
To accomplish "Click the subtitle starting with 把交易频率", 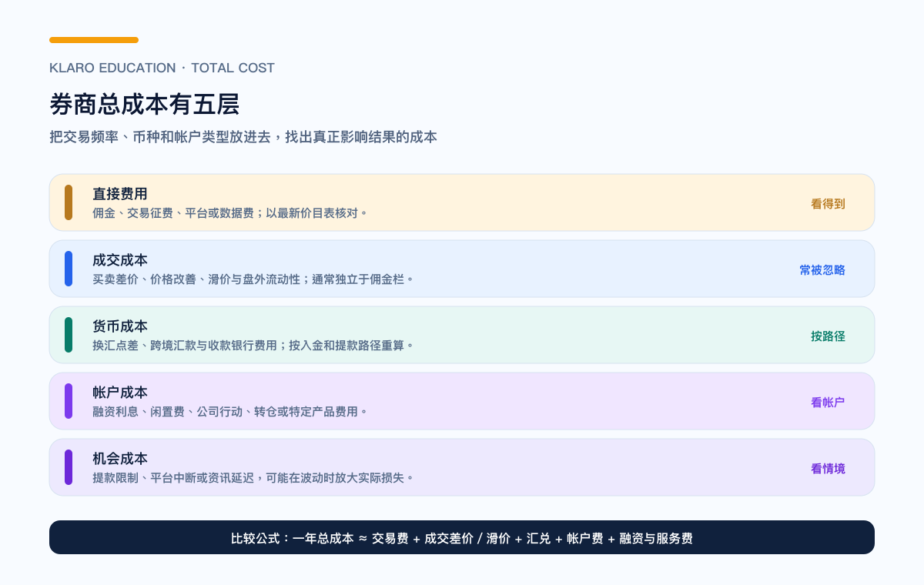I will tap(243, 137).
